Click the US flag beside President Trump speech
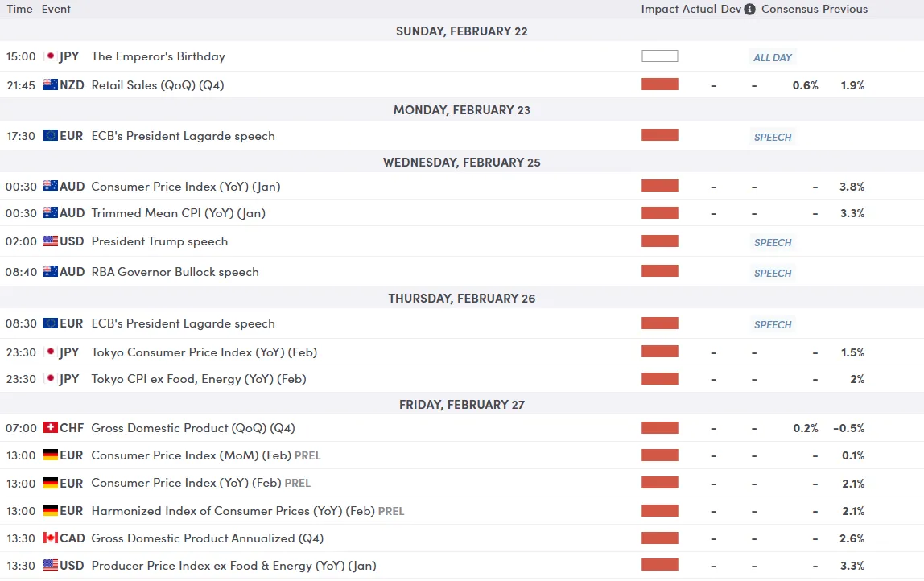The width and height of the screenshot is (924, 581). pyautogui.click(x=51, y=241)
